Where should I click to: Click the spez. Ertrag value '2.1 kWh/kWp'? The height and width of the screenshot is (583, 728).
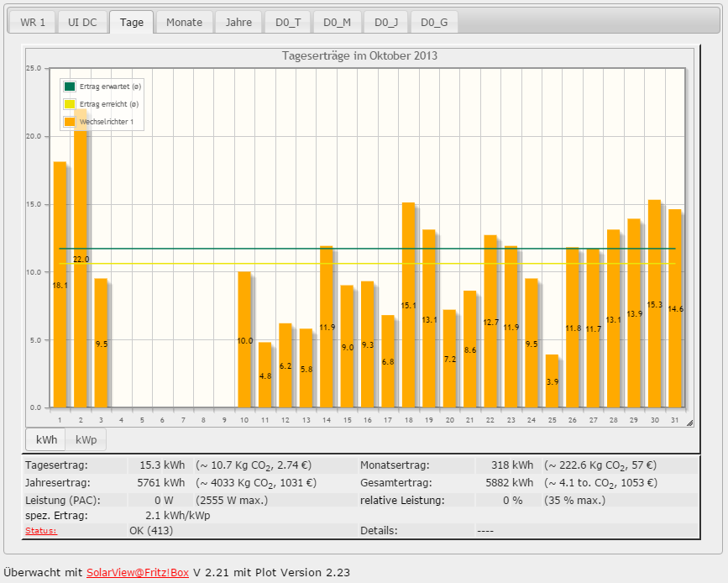point(178,516)
